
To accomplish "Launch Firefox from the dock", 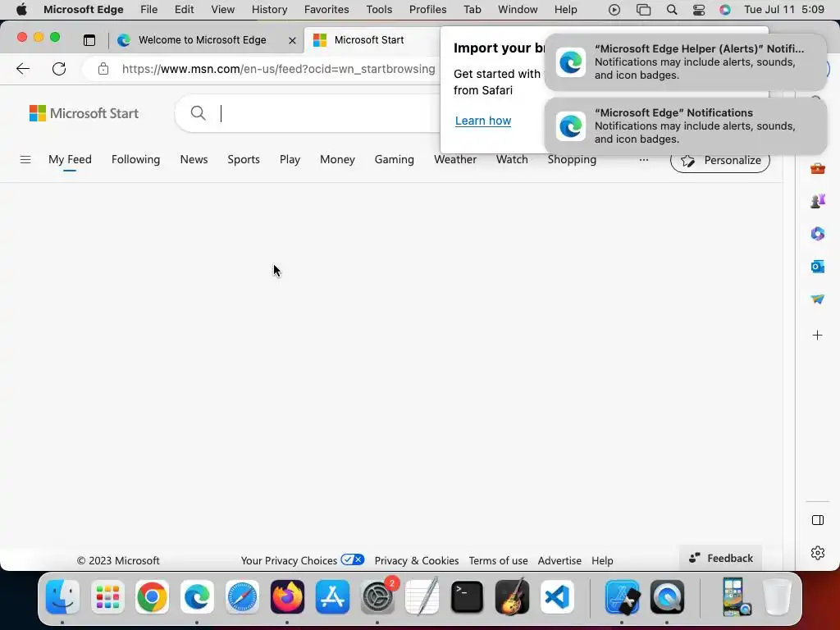I will point(287,597).
